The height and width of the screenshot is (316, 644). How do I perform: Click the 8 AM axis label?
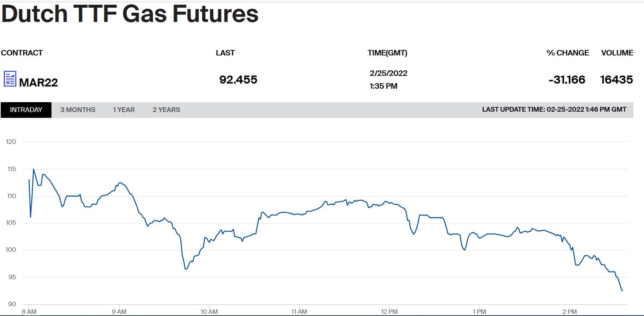(x=29, y=312)
